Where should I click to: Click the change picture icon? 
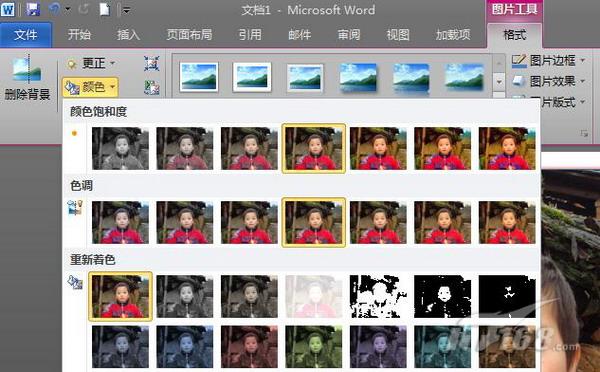tap(152, 88)
